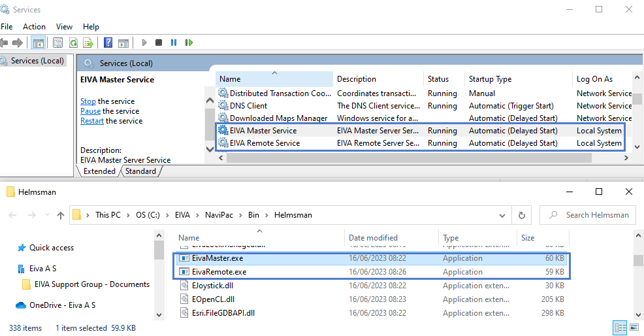Open the Help icon in Services toolbar
Screen dimensions: 644x336
(108, 42)
